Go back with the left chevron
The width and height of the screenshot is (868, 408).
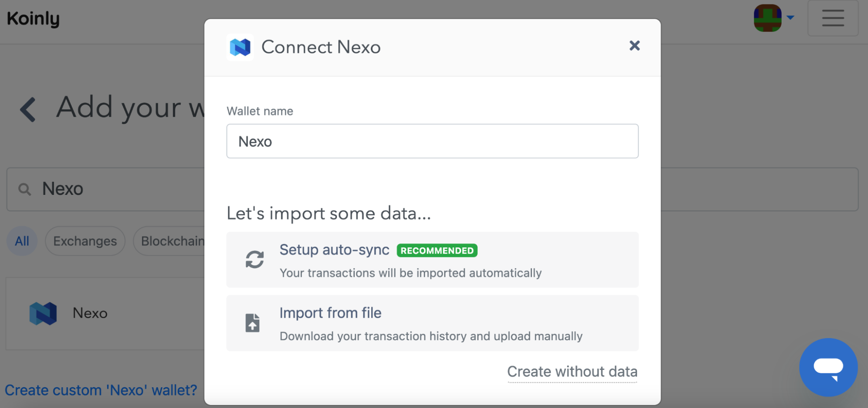(28, 109)
